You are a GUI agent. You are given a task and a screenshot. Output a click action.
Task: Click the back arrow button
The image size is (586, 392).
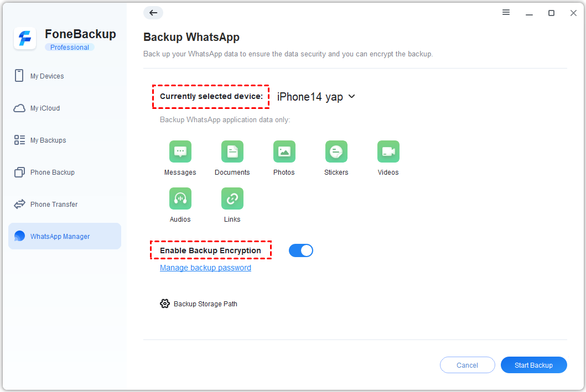click(x=153, y=13)
